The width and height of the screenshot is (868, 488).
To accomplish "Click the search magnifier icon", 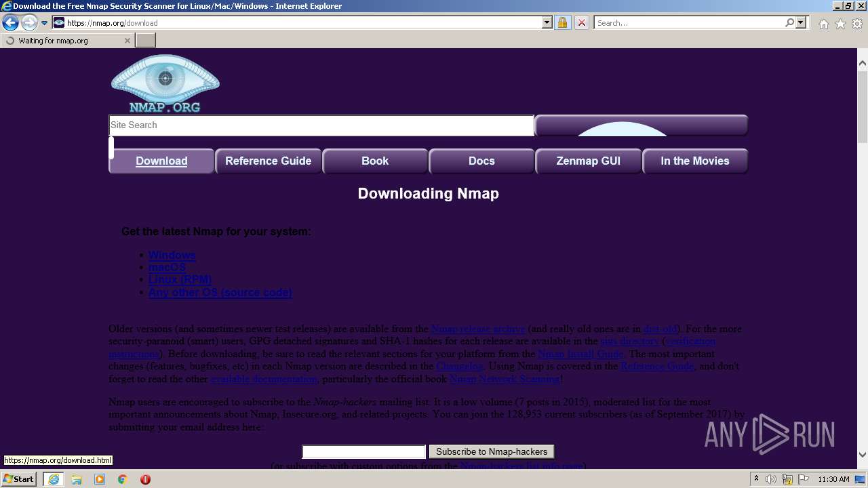I will (789, 23).
